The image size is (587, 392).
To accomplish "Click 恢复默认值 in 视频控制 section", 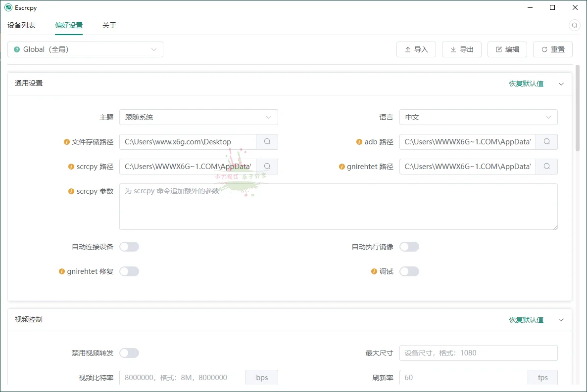I will [526, 320].
